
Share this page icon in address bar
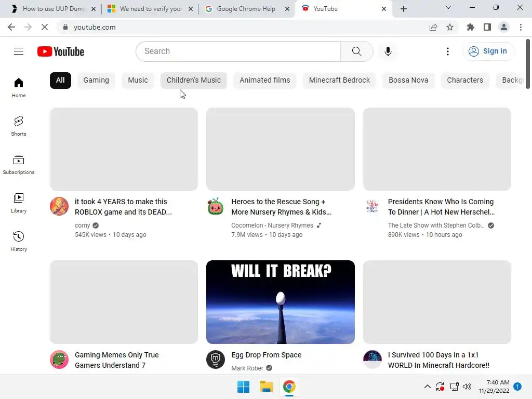point(433,27)
